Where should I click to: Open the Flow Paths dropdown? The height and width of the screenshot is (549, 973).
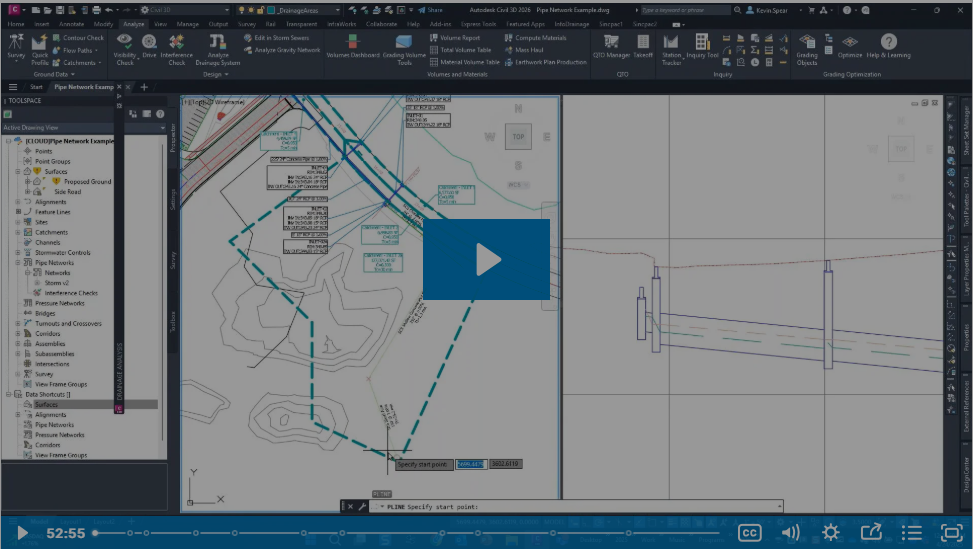pos(76,50)
